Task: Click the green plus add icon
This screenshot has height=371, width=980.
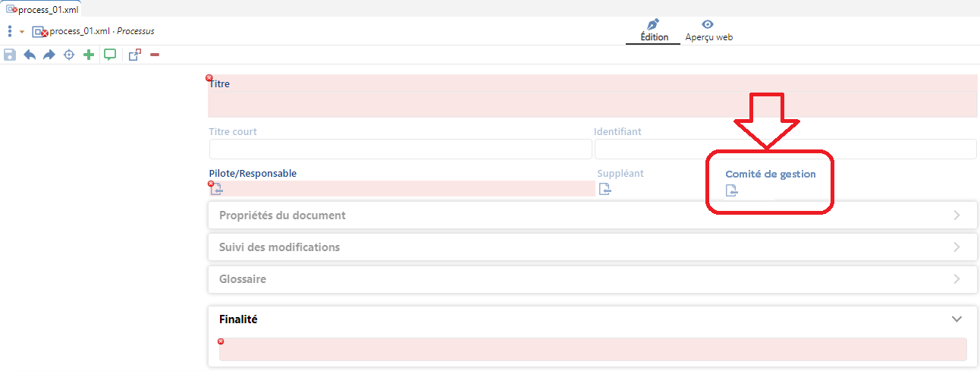Action: coord(89,55)
